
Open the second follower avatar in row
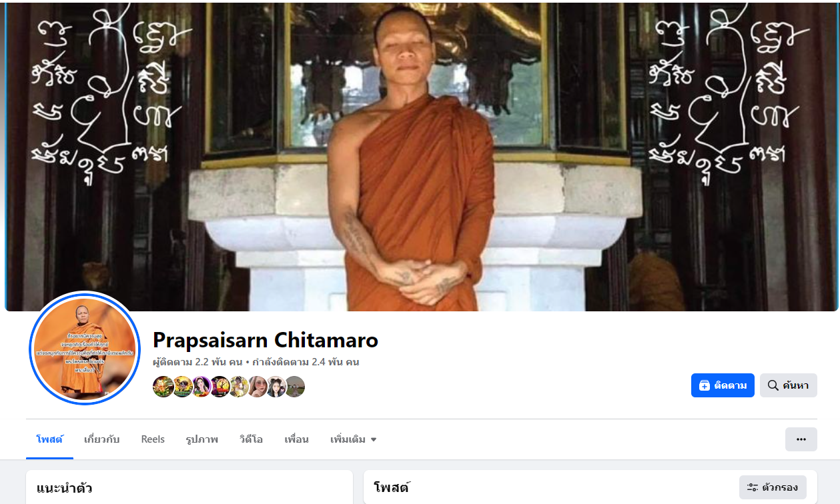[x=183, y=387]
